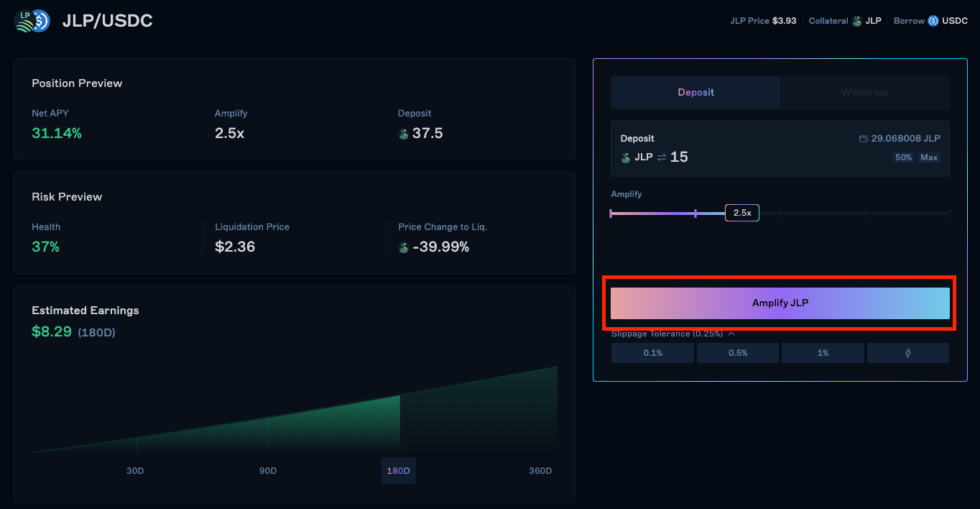The image size is (980, 509).
Task: Click the JLP icon beside -39.99% price change
Action: pos(404,247)
